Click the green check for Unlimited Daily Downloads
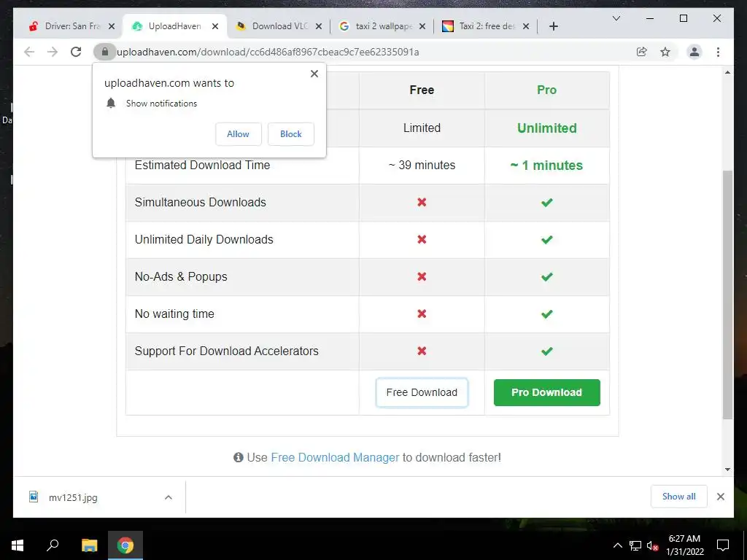The height and width of the screenshot is (560, 747). [x=546, y=239]
